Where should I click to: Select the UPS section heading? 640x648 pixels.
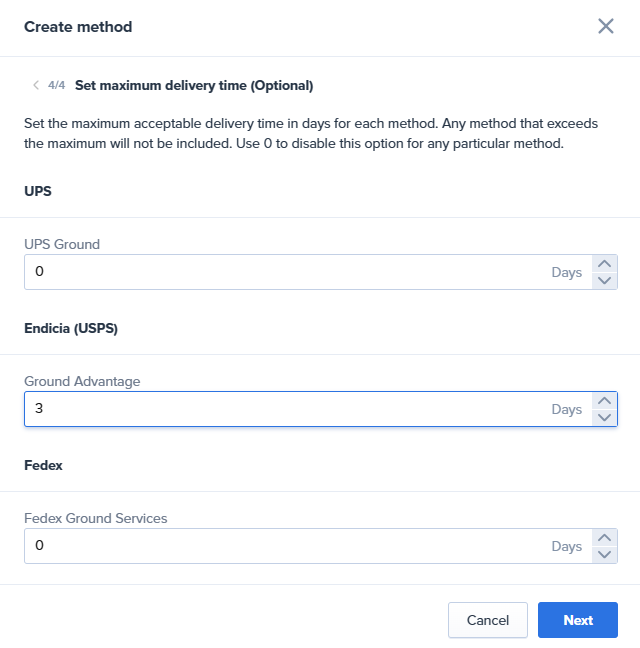38,191
